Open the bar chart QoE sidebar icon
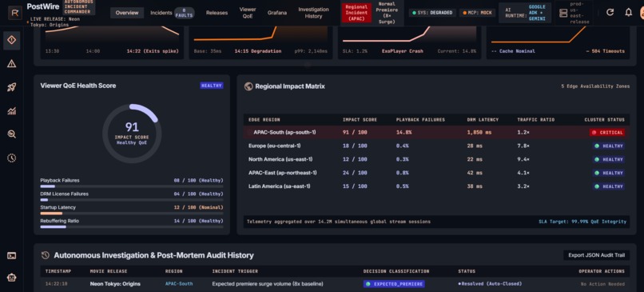Screen dimensions: 644x292 click(11, 110)
